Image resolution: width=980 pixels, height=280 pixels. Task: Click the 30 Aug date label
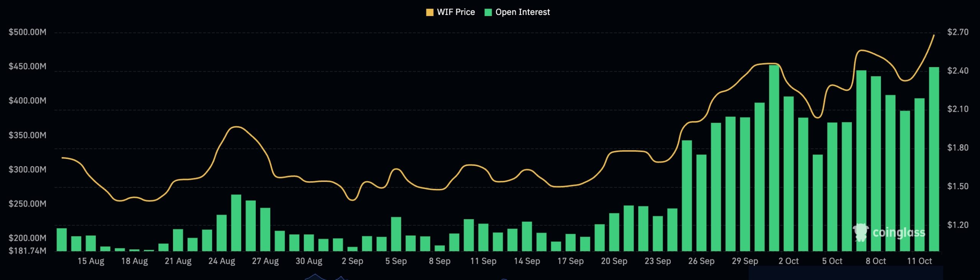309,261
